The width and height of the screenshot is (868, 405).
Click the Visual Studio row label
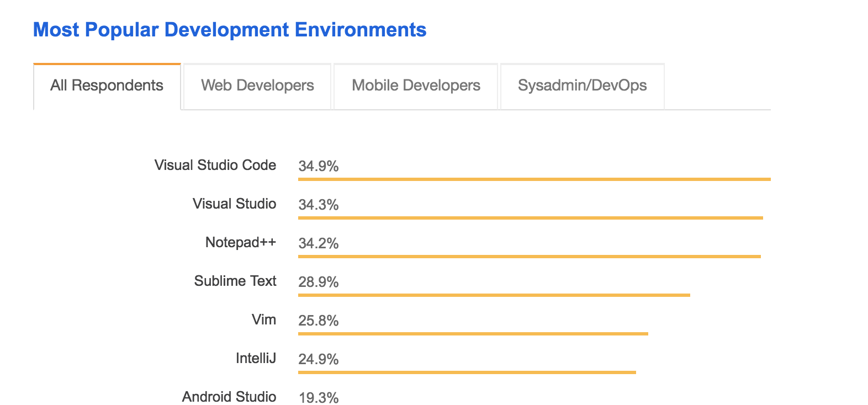click(235, 204)
